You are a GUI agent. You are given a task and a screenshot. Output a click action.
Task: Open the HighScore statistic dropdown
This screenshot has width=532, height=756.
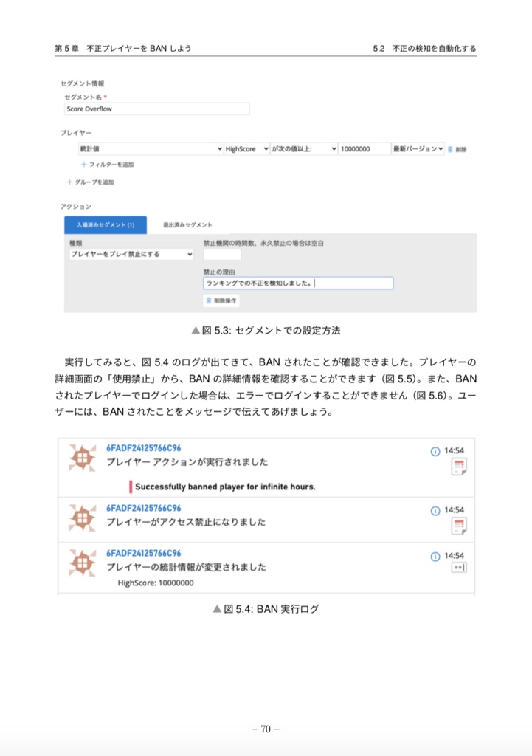click(x=246, y=149)
